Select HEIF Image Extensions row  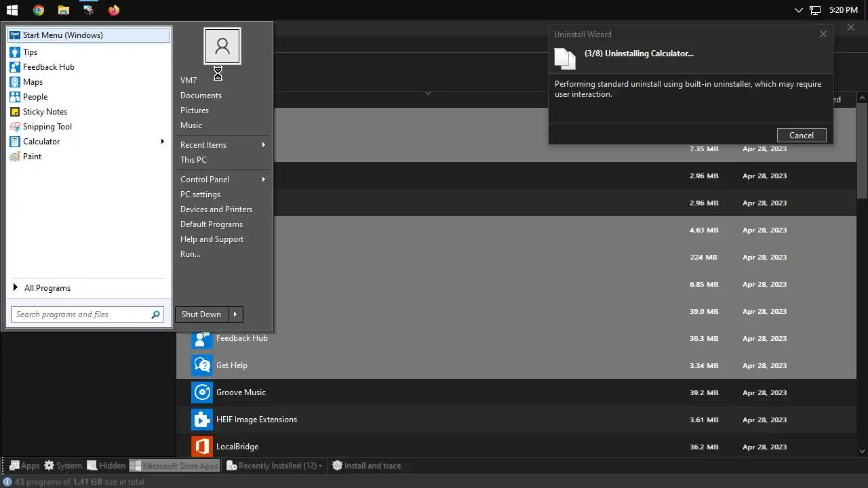tap(517, 420)
